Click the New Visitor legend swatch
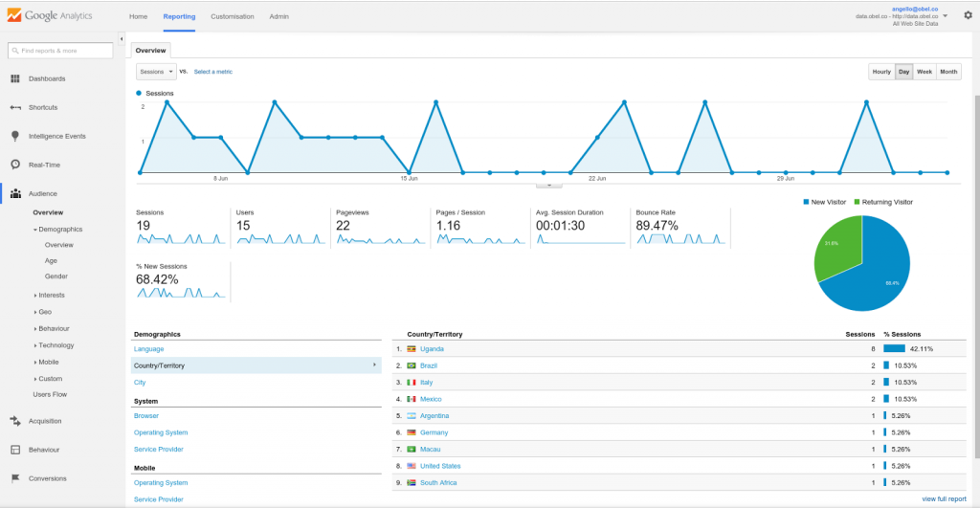 806,202
